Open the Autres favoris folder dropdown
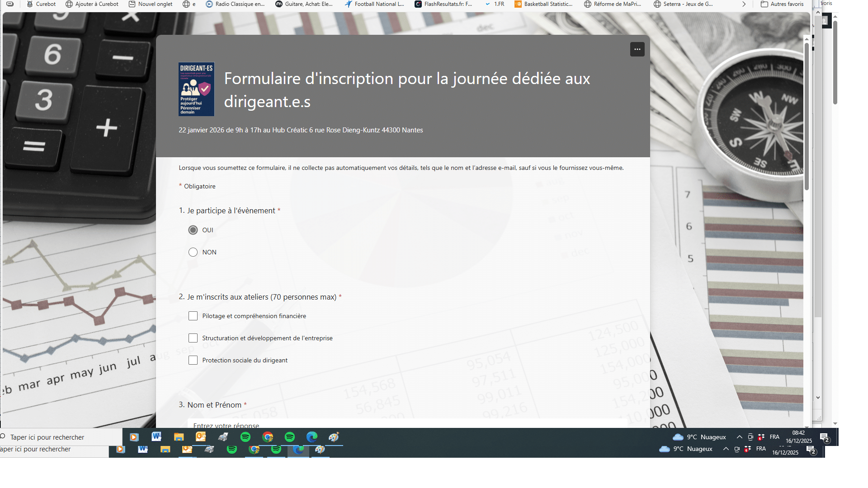 coord(782,4)
